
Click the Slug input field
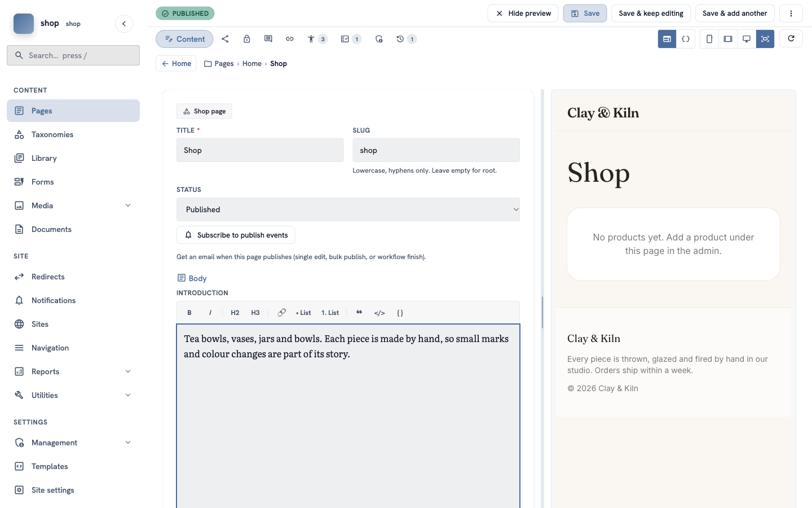point(436,150)
